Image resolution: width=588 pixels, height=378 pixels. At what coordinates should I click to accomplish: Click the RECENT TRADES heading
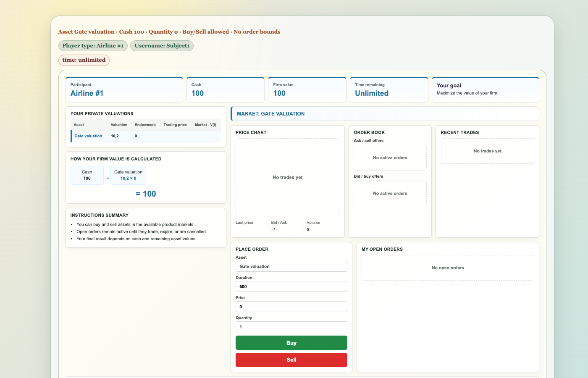pos(460,132)
